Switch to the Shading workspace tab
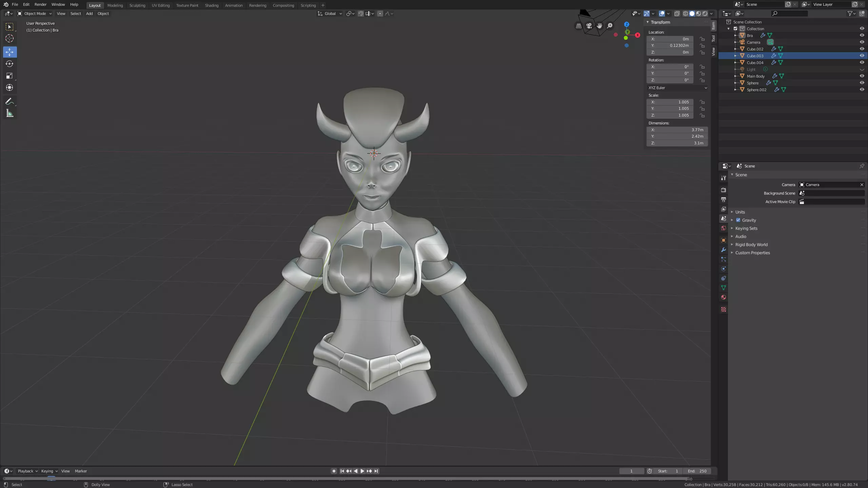 (212, 5)
